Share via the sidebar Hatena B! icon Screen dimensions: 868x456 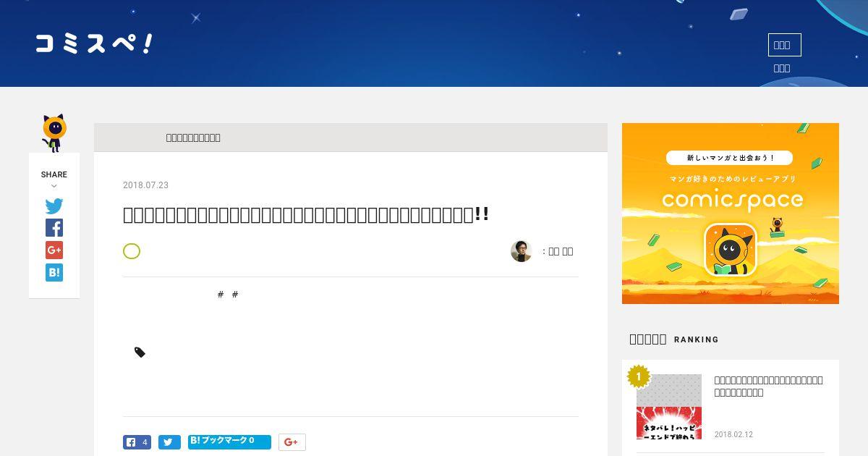point(54,273)
